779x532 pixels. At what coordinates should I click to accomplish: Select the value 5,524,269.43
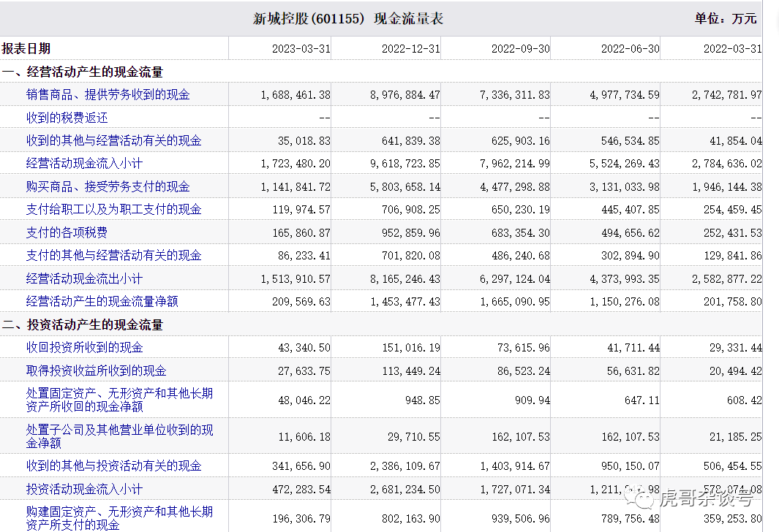(625, 164)
